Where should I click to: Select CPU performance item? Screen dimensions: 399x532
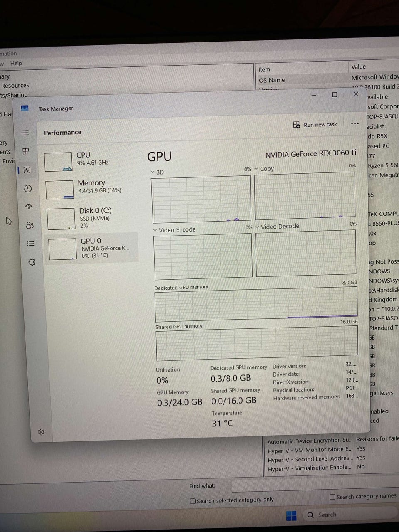89,161
